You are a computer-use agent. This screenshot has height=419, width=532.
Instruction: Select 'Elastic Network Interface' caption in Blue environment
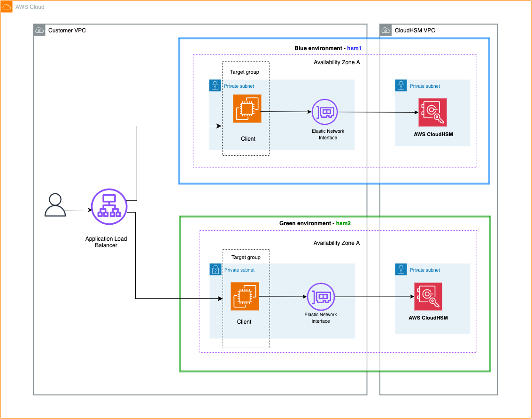pos(328,134)
